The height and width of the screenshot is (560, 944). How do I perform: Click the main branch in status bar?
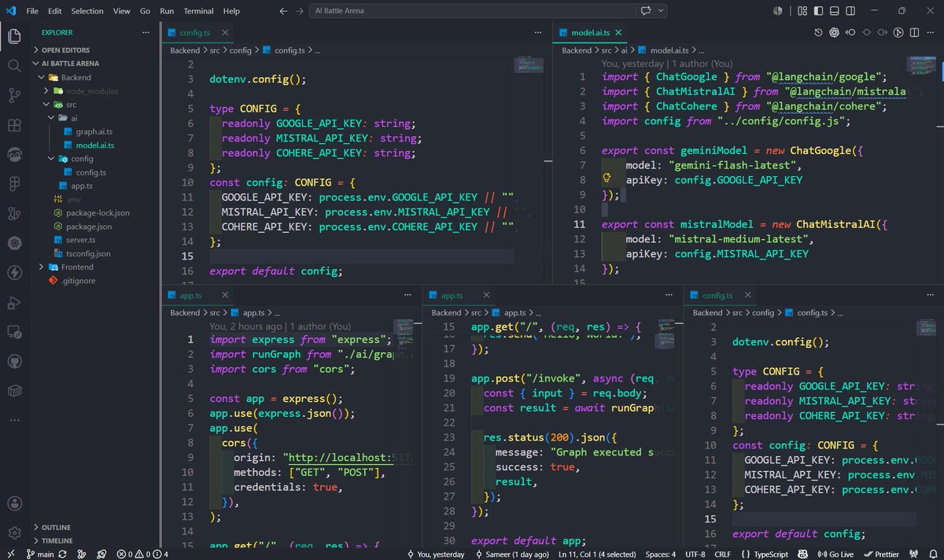(39, 554)
